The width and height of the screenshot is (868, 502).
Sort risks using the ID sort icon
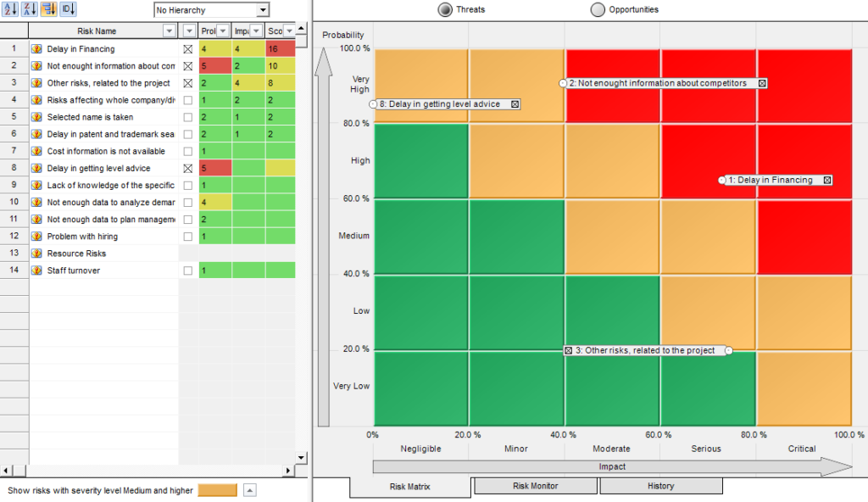pos(67,8)
